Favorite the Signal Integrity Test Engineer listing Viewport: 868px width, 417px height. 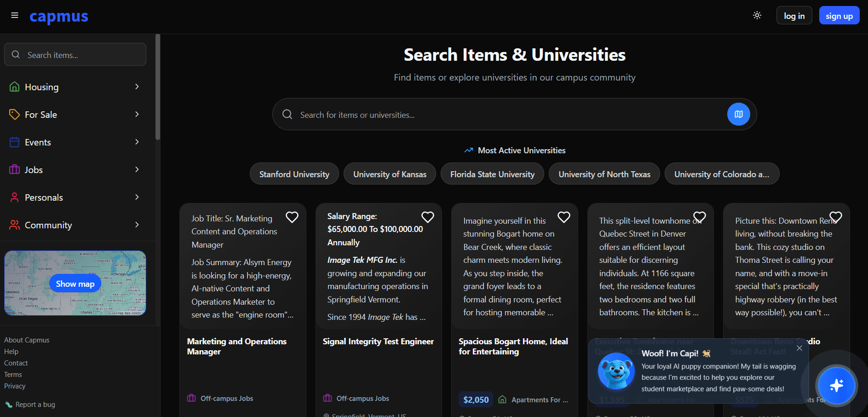tap(428, 217)
